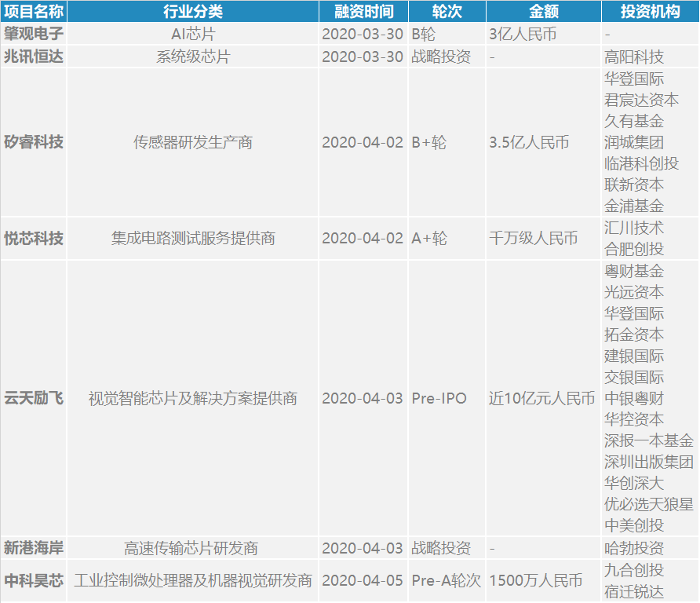The image size is (700, 603).
Task: Click the investor 粤财基金
Action: pyautogui.click(x=634, y=271)
